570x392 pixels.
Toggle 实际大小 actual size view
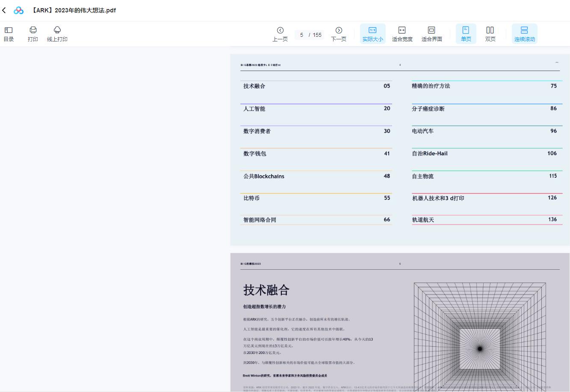click(x=372, y=34)
